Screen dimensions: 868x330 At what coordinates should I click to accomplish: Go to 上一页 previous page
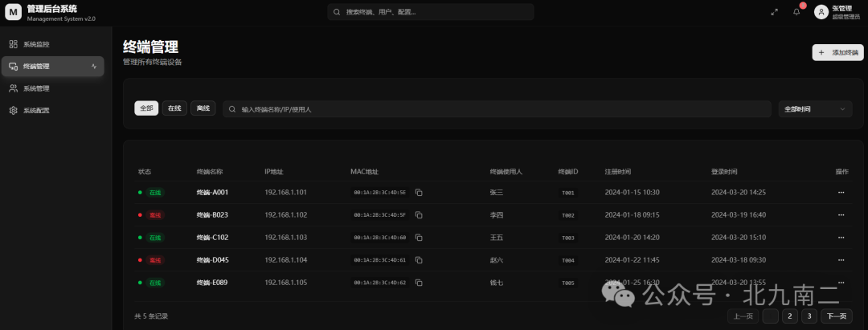(743, 316)
